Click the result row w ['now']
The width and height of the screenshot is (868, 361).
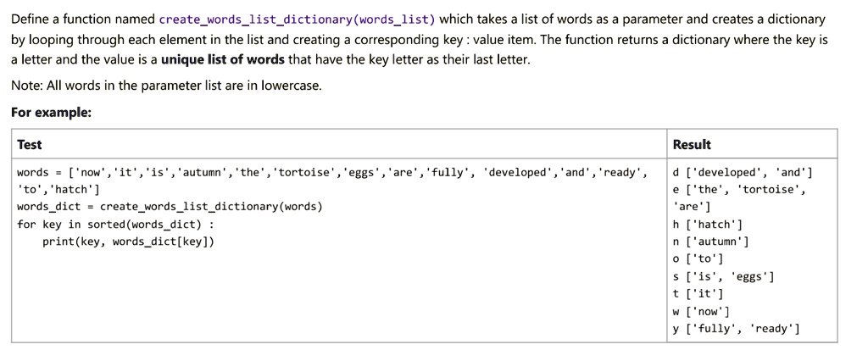(701, 311)
